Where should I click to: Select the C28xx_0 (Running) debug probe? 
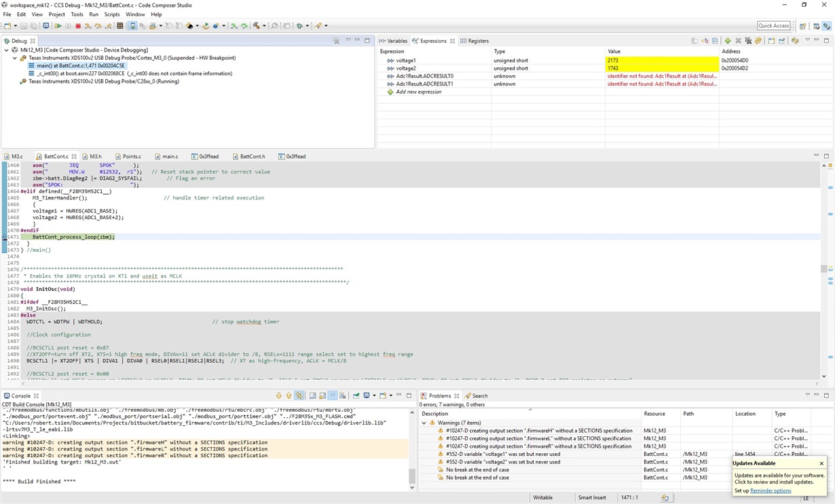(99, 81)
